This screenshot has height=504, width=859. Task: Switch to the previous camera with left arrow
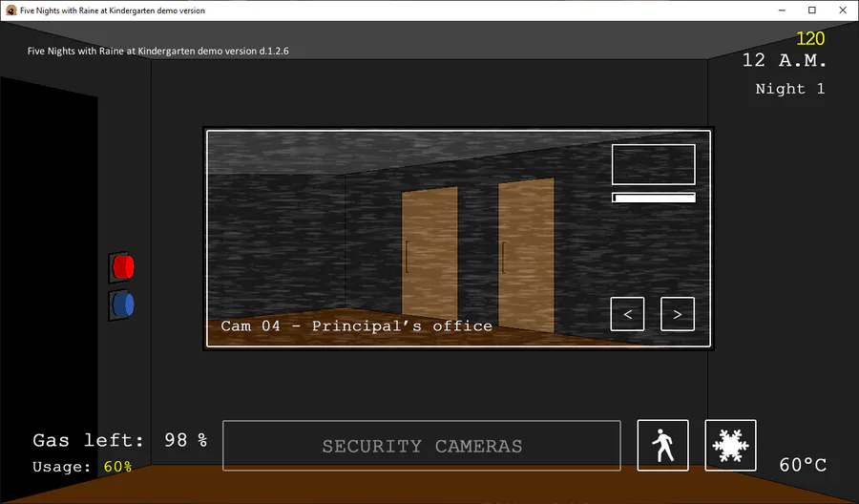point(627,314)
